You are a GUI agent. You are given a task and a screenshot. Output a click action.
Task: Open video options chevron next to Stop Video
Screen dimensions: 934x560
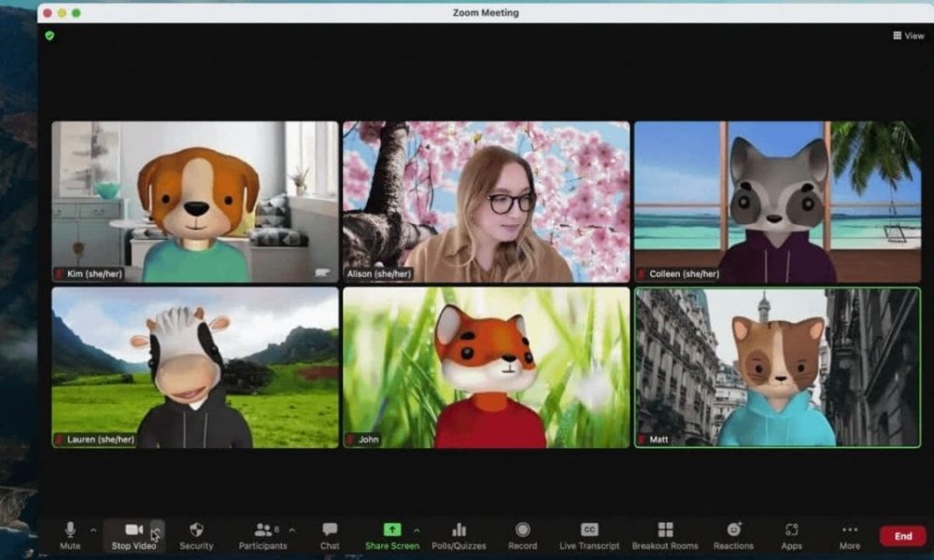click(x=157, y=529)
